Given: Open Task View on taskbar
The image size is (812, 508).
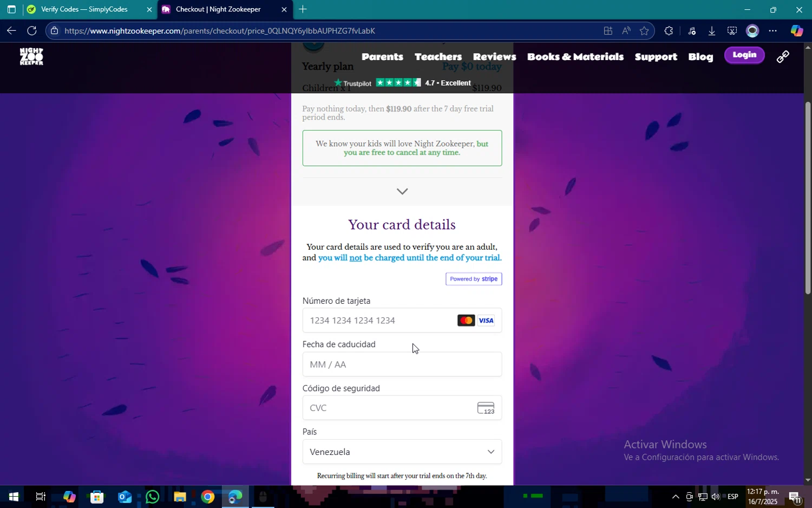Looking at the screenshot, I should click(x=41, y=497).
